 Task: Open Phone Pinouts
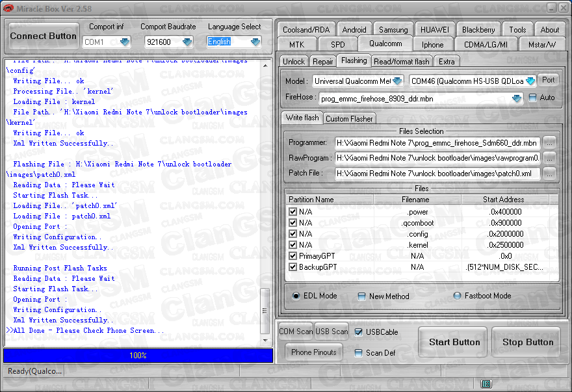click(314, 352)
